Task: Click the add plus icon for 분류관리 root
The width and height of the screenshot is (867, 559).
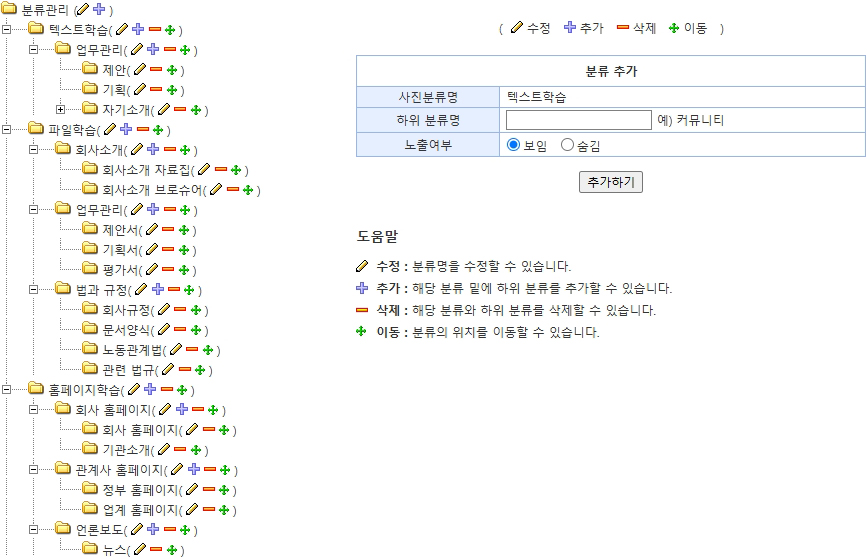Action: [99, 9]
